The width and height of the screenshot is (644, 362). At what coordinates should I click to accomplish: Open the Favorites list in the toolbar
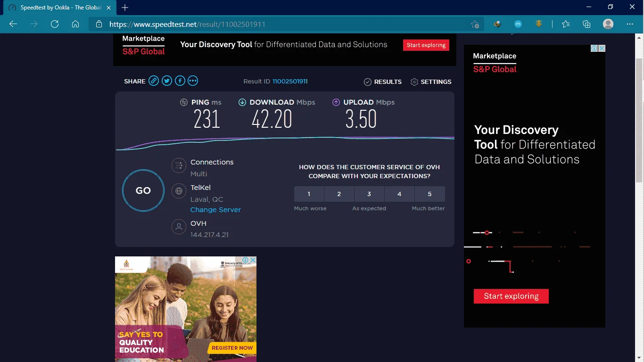[566, 24]
